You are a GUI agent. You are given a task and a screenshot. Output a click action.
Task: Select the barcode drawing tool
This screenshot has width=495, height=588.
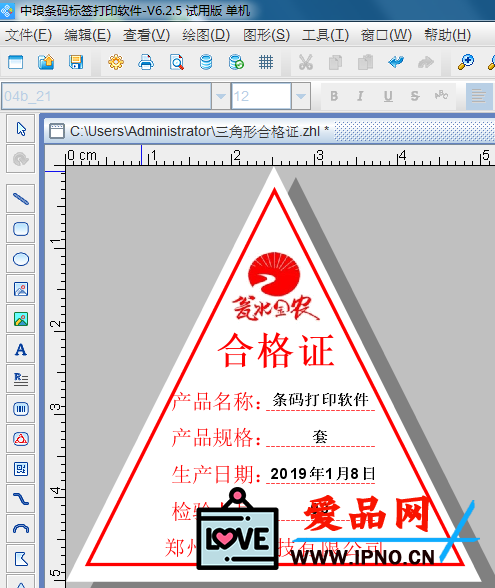click(21, 409)
